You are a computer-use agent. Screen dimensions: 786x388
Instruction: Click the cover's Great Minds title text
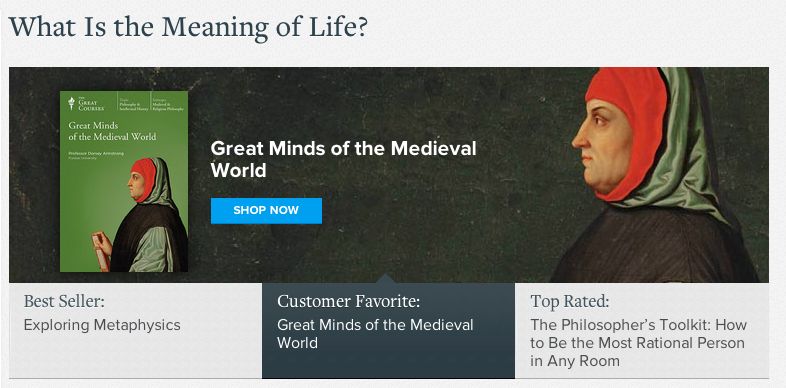pyautogui.click(x=112, y=131)
